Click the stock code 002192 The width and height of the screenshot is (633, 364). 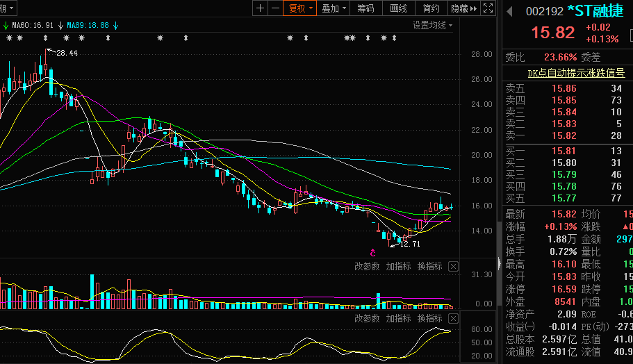[545, 11]
